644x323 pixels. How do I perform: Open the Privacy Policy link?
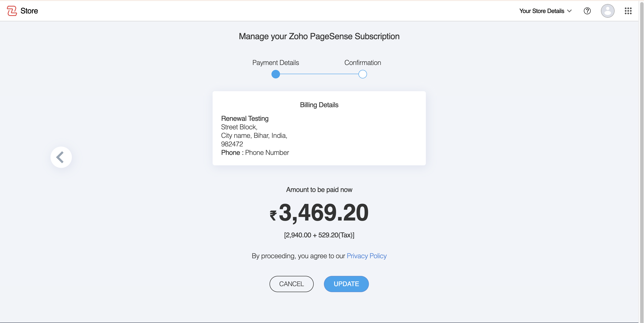pos(367,256)
